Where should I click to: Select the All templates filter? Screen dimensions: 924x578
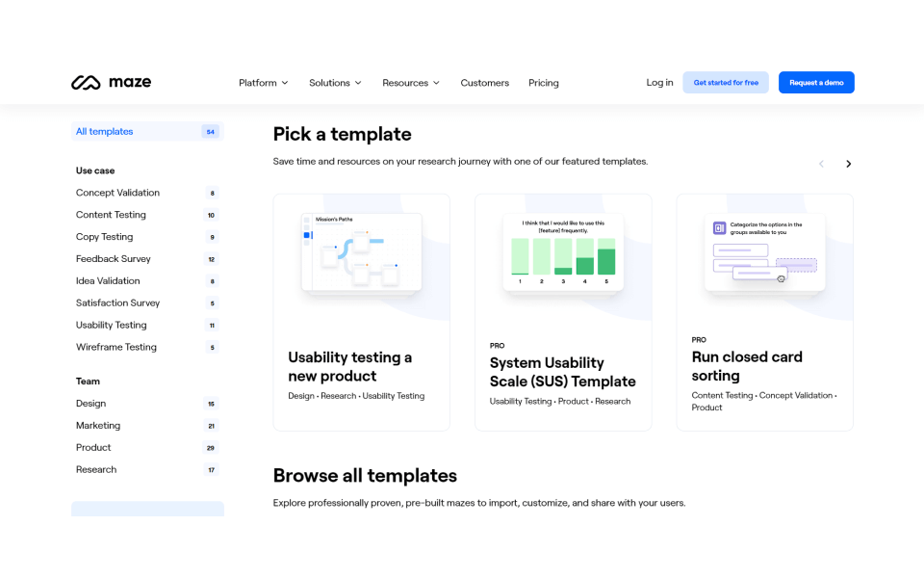point(105,131)
